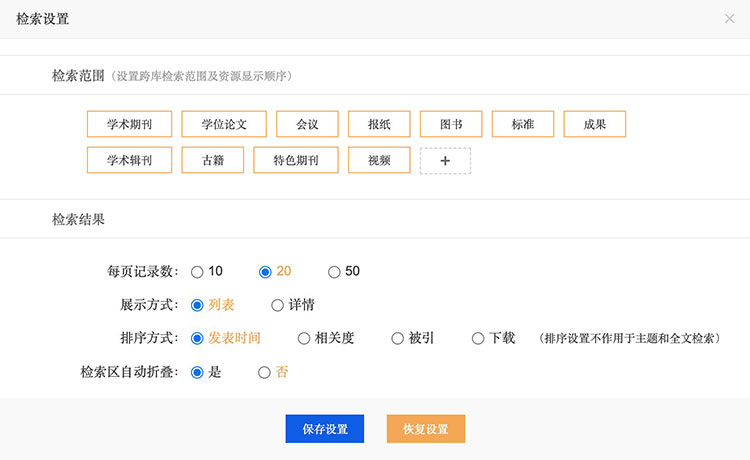Viewport: 750px width, 460px height.
Task: Click the 保存设置 button
Action: 324,429
